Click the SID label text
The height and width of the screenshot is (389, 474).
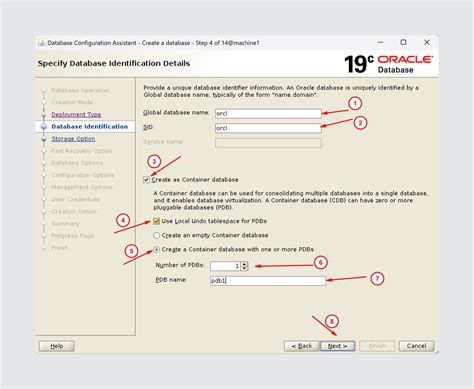(x=148, y=127)
